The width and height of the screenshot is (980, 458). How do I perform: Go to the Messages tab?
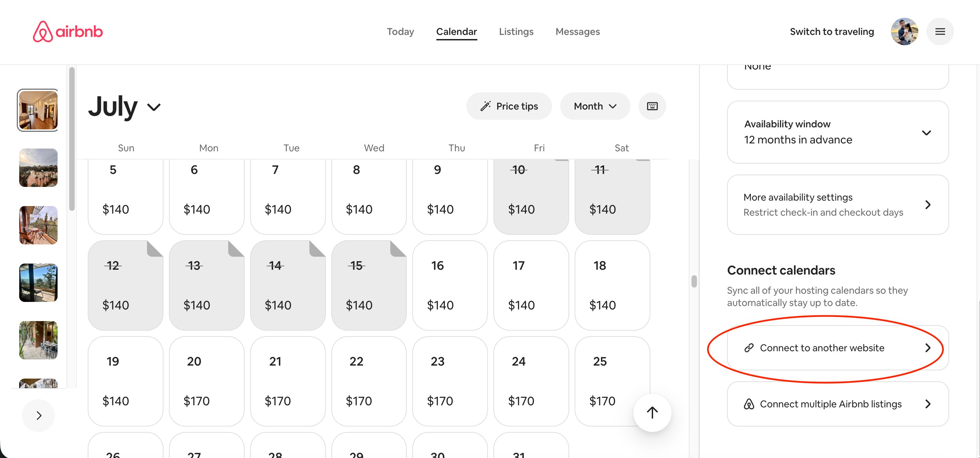tap(577, 31)
